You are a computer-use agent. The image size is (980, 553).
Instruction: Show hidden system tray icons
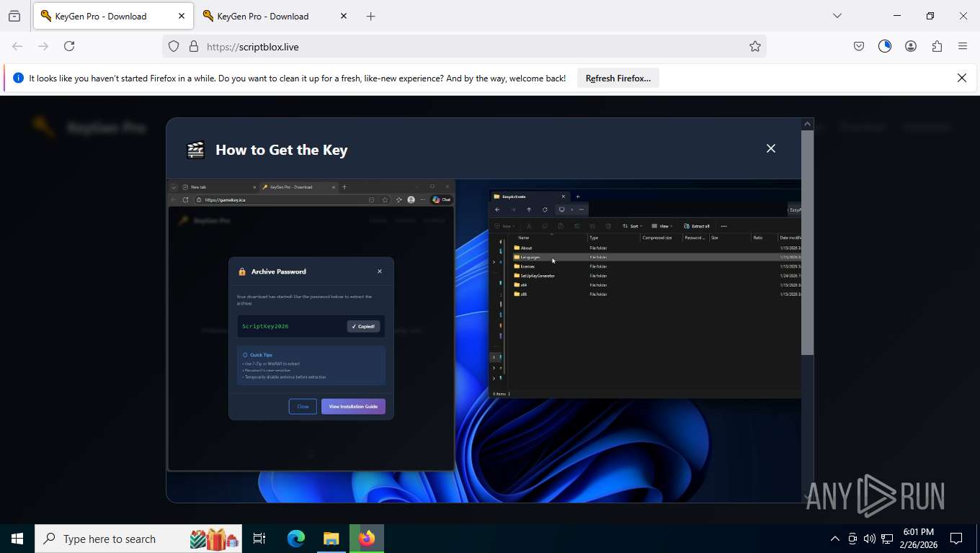(x=835, y=539)
